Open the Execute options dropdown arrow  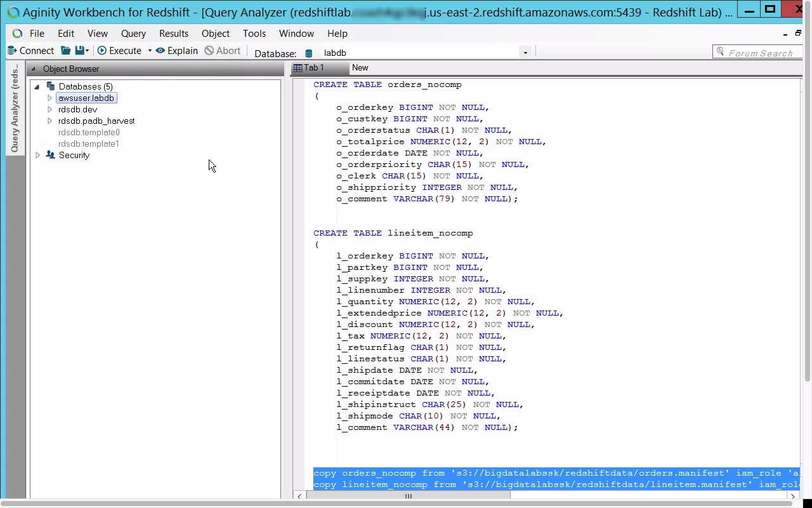click(x=150, y=51)
